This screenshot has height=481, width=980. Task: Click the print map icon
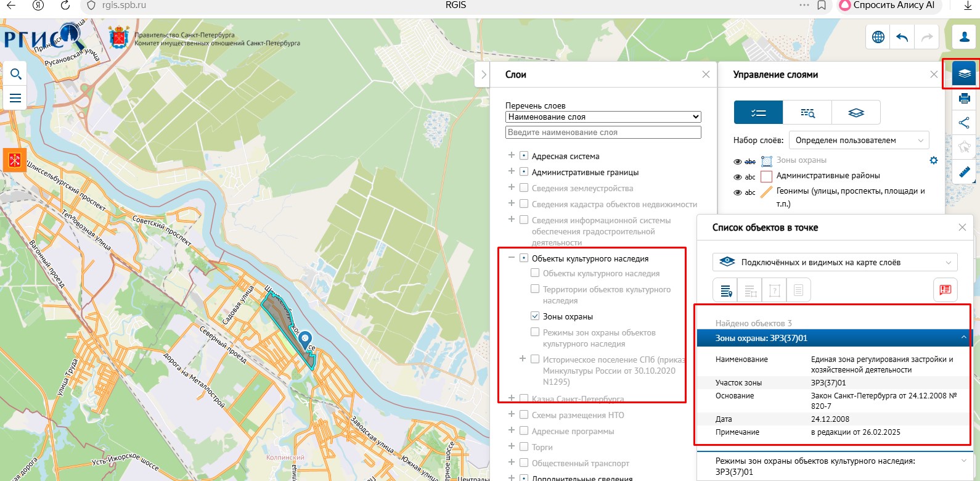[x=964, y=99]
